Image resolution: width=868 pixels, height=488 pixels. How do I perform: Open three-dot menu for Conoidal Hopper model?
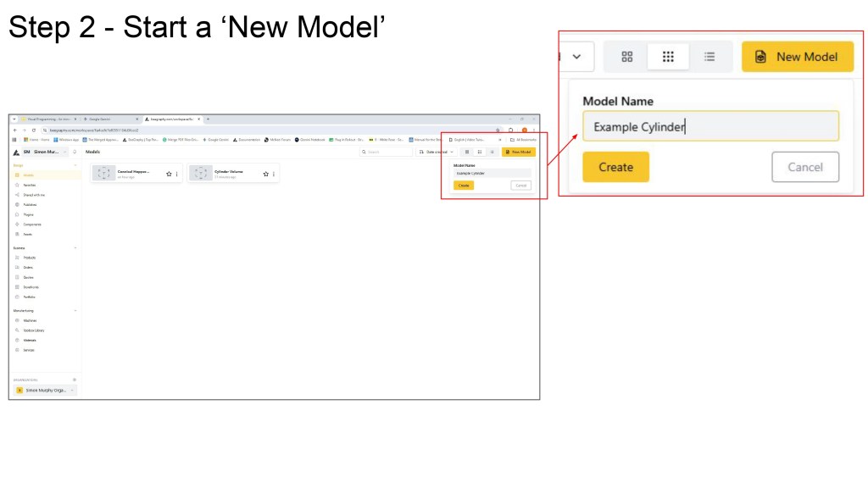[x=177, y=174]
